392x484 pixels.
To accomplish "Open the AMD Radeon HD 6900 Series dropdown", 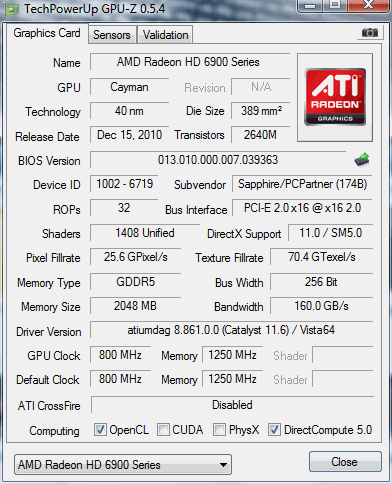I will (x=123, y=465).
